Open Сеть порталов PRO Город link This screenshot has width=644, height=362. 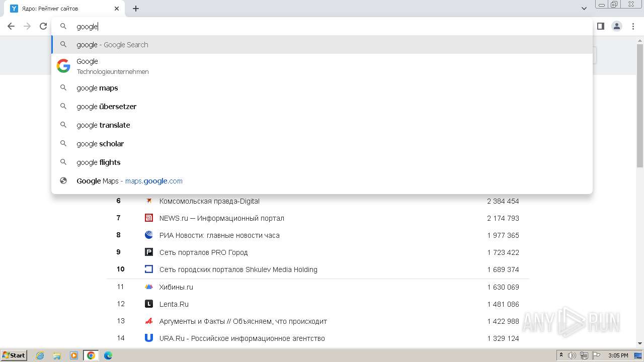click(x=203, y=252)
